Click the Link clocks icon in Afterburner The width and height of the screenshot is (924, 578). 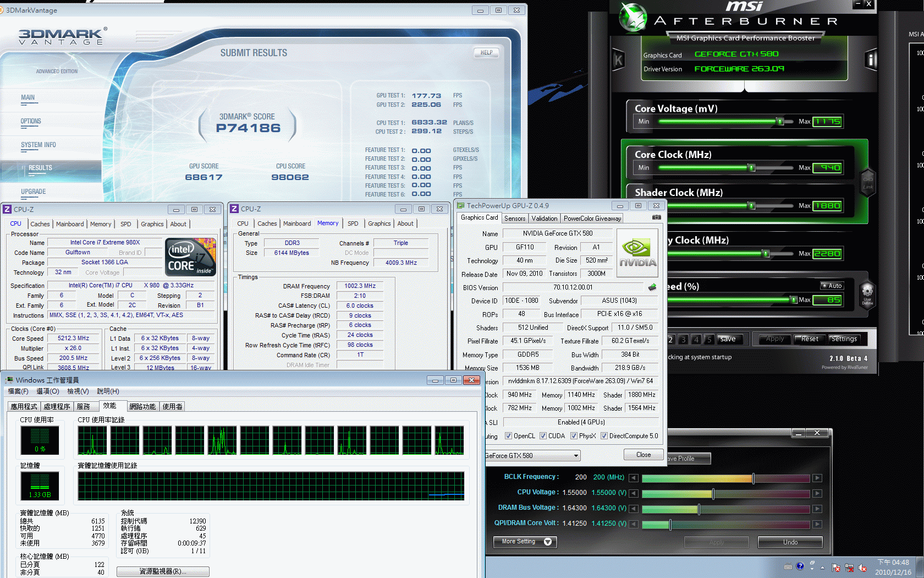[x=868, y=182]
